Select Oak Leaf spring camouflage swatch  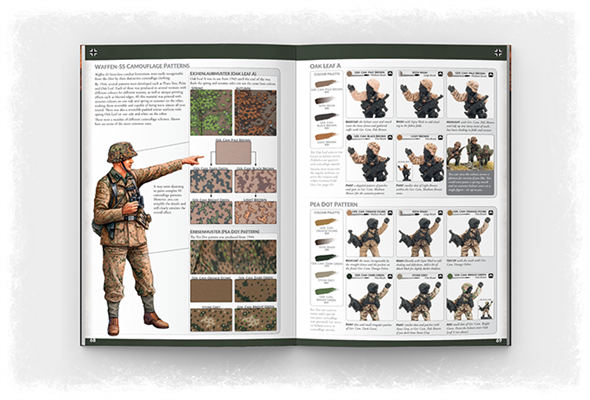click(211, 113)
